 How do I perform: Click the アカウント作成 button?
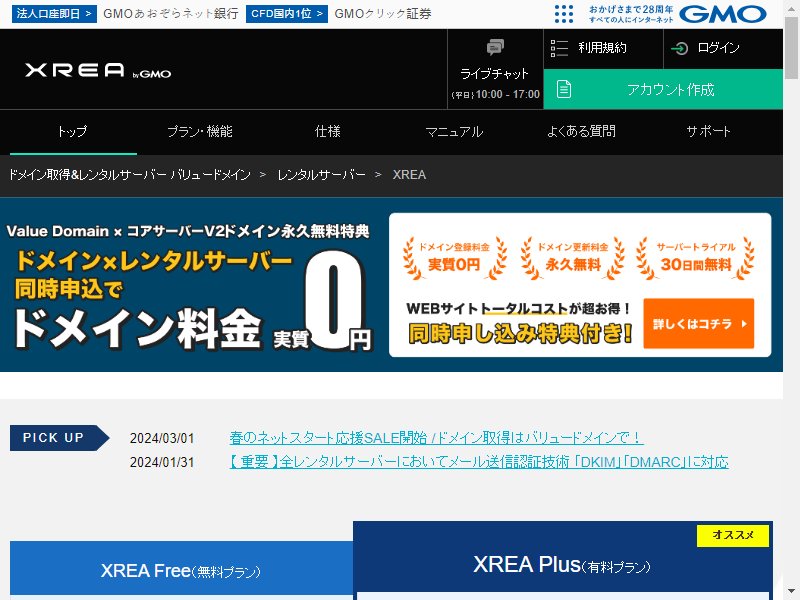[x=663, y=89]
